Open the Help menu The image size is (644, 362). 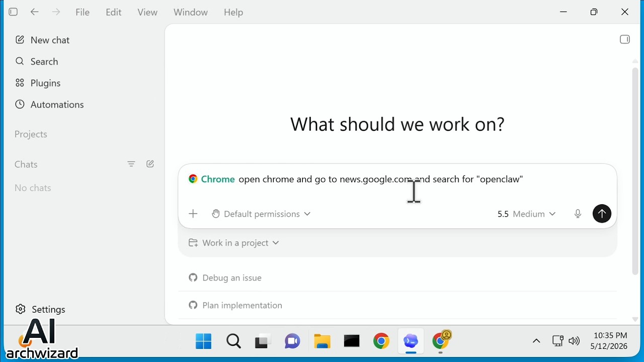point(233,13)
